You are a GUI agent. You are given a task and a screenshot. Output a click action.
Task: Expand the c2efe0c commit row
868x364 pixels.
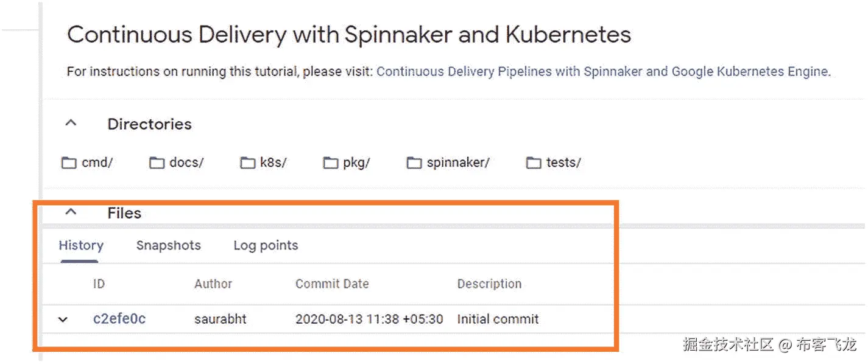point(63,320)
